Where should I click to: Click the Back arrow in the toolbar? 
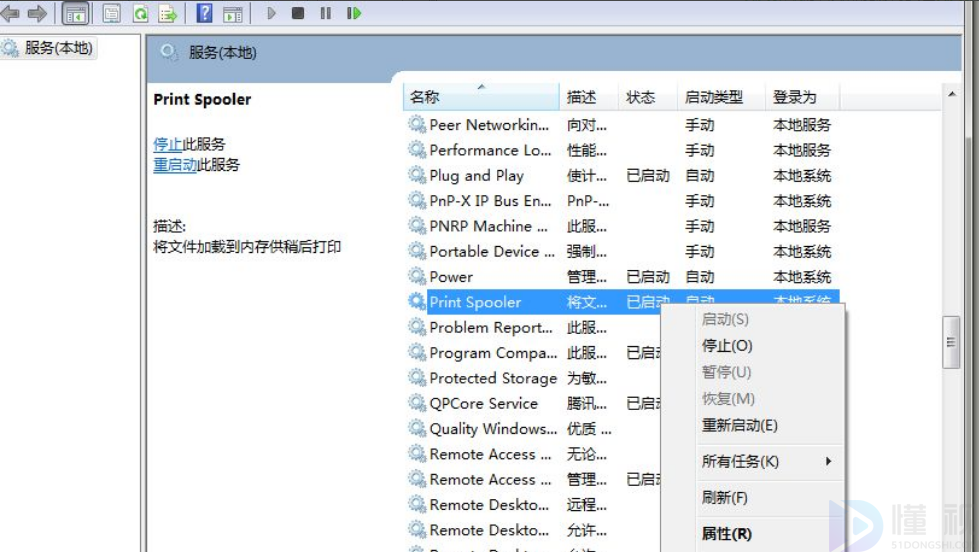point(9,12)
